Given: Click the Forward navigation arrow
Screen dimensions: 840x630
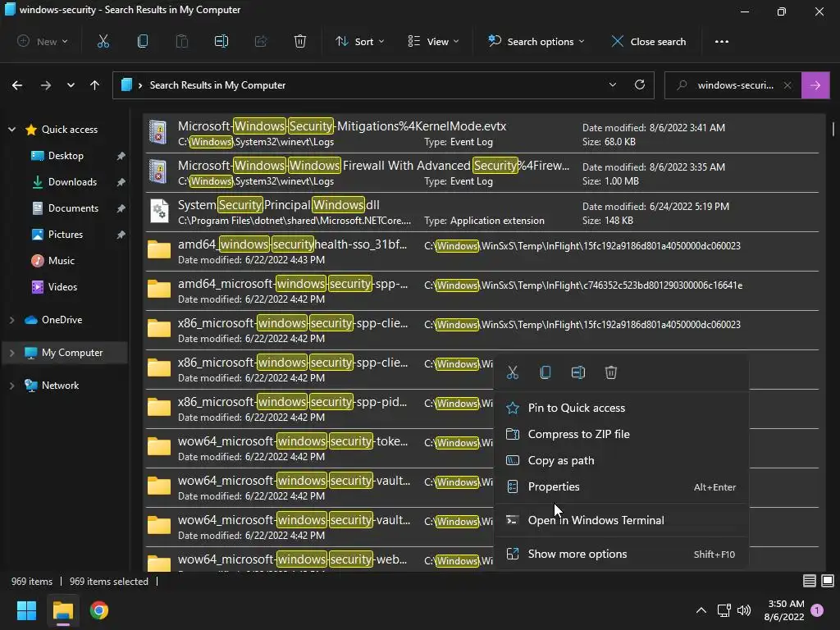Looking at the screenshot, I should [46, 85].
